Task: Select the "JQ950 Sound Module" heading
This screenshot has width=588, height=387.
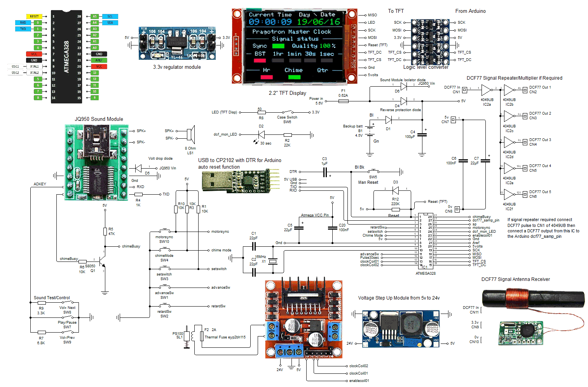Action: (99, 119)
